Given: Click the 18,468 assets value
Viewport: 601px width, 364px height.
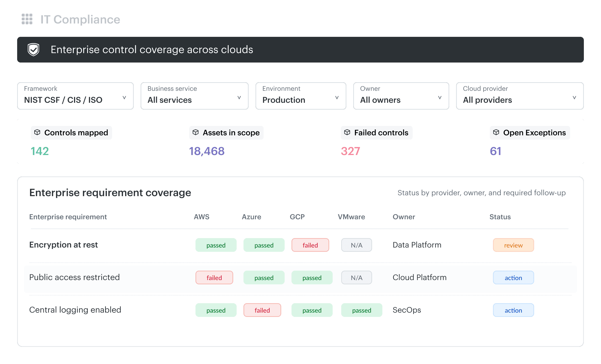Looking at the screenshot, I should coord(207,151).
